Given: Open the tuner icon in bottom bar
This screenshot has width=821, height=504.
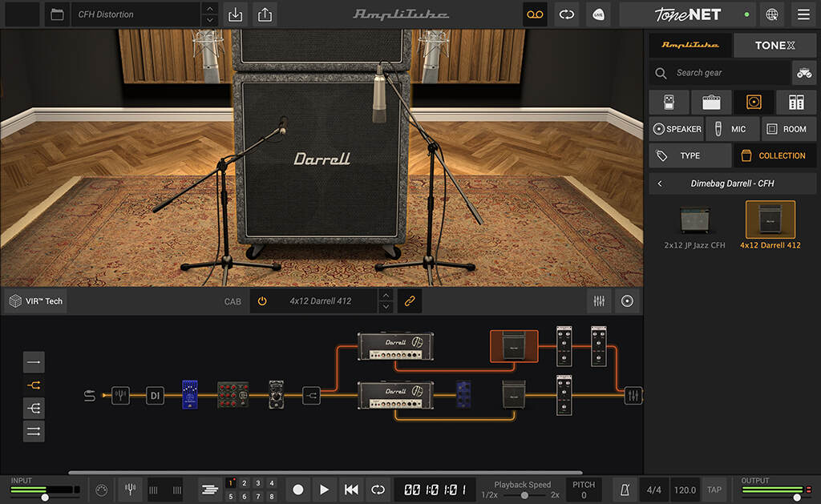Looking at the screenshot, I should pyautogui.click(x=130, y=489).
